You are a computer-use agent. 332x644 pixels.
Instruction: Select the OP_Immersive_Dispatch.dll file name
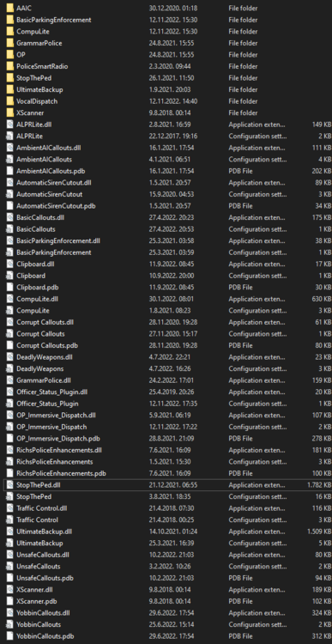click(x=56, y=416)
